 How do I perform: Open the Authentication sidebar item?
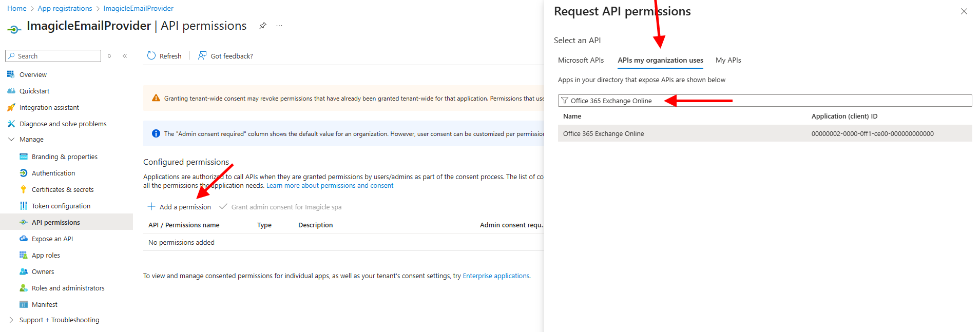pos(53,173)
